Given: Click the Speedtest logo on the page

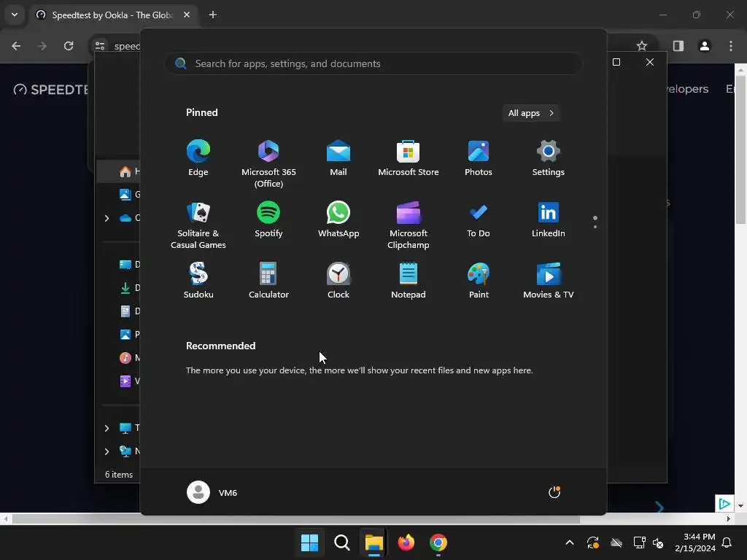Looking at the screenshot, I should click(50, 89).
